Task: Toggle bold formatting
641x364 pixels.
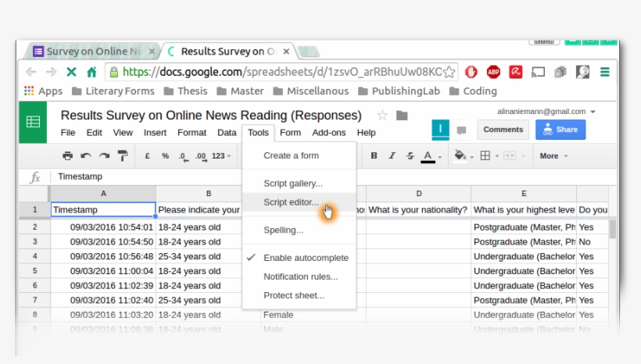Action: click(x=374, y=155)
